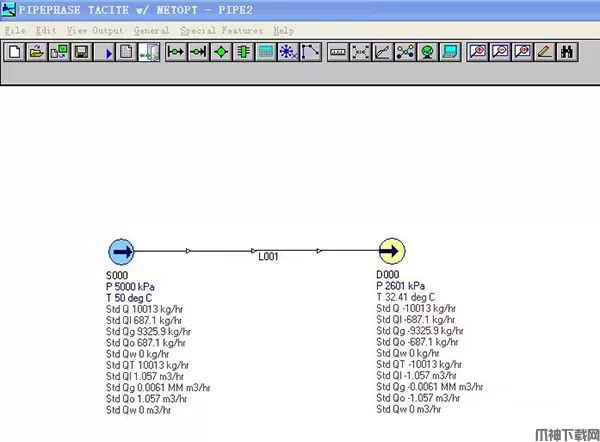This screenshot has width=600, height=442.
Task: Select the link drawing tool
Action: tap(311, 52)
